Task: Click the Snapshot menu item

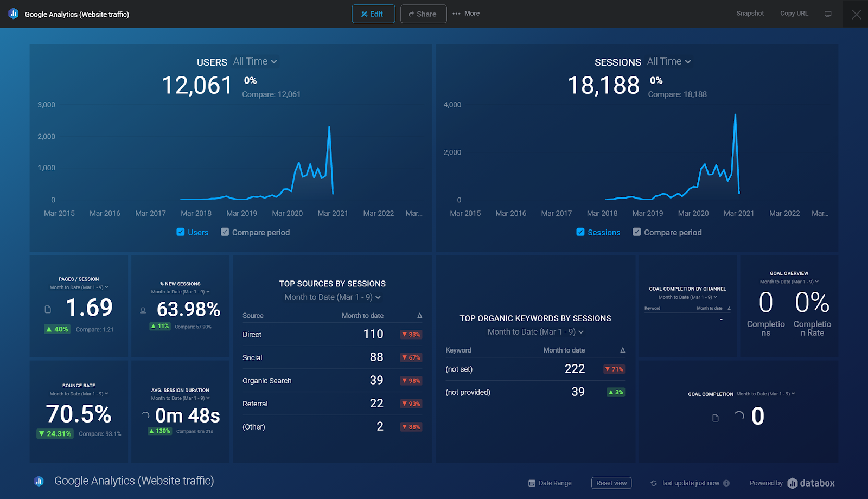Action: pyautogui.click(x=750, y=14)
